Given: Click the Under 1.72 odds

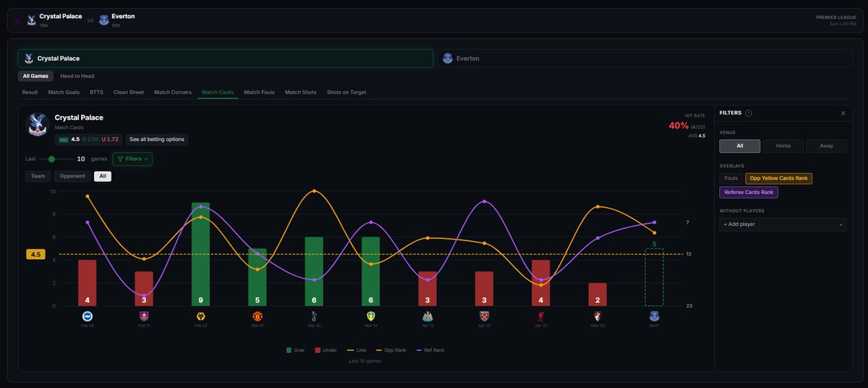Looking at the screenshot, I should 110,139.
